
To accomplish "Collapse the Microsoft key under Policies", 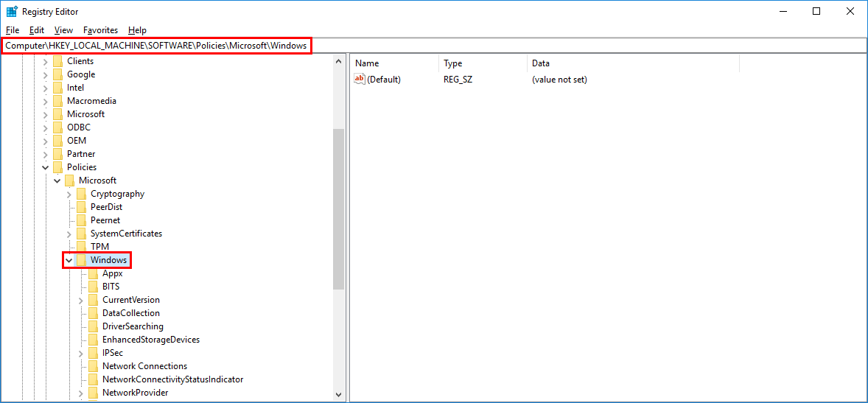I will pyautogui.click(x=57, y=181).
